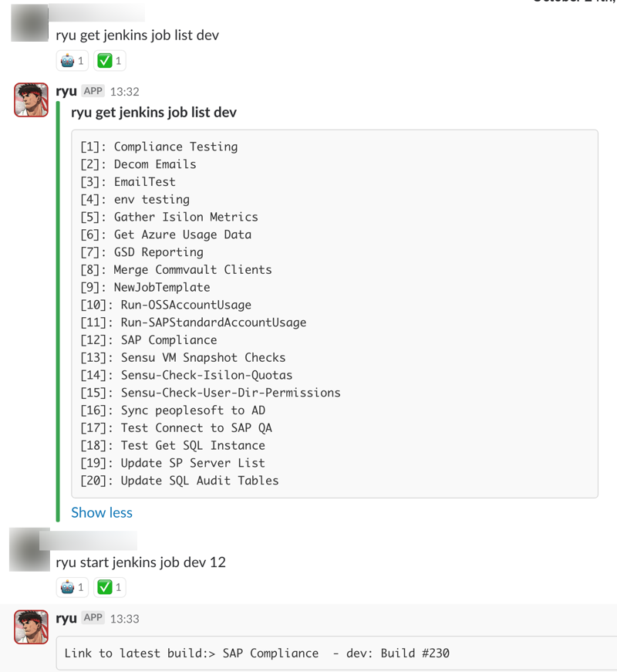Image resolution: width=617 pixels, height=672 pixels.
Task: Open ryu app name at 13:33
Action: pyautogui.click(x=66, y=619)
